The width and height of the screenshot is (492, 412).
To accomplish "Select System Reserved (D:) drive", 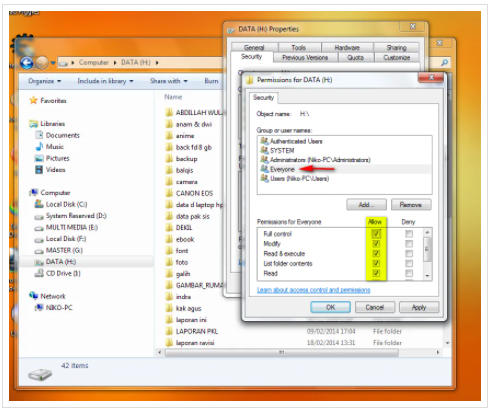I will tap(70, 216).
